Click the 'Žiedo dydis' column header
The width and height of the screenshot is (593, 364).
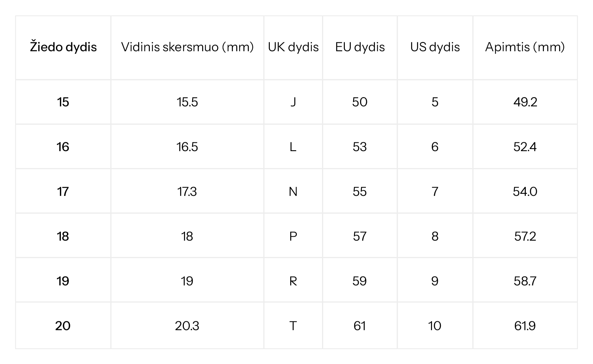point(63,47)
